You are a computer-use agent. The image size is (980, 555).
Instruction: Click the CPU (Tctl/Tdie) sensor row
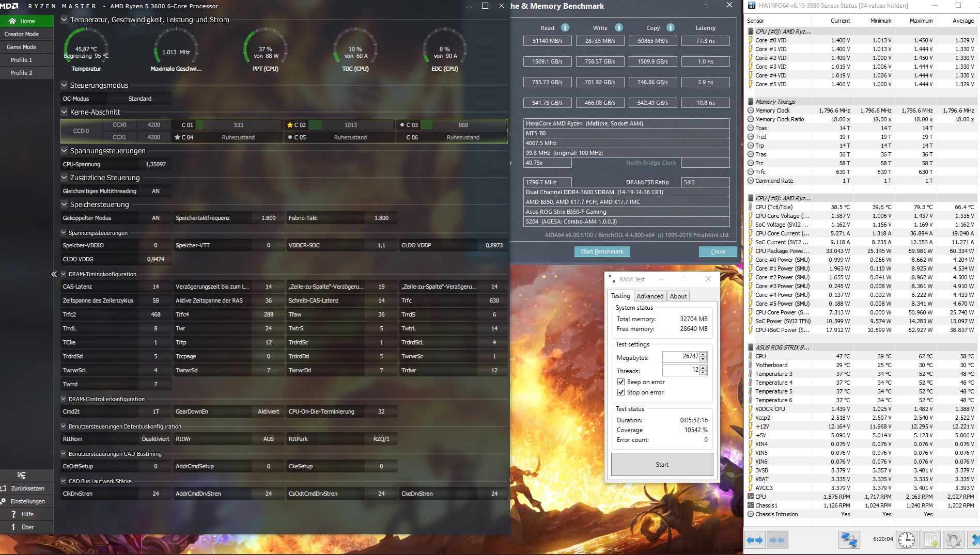pos(861,207)
